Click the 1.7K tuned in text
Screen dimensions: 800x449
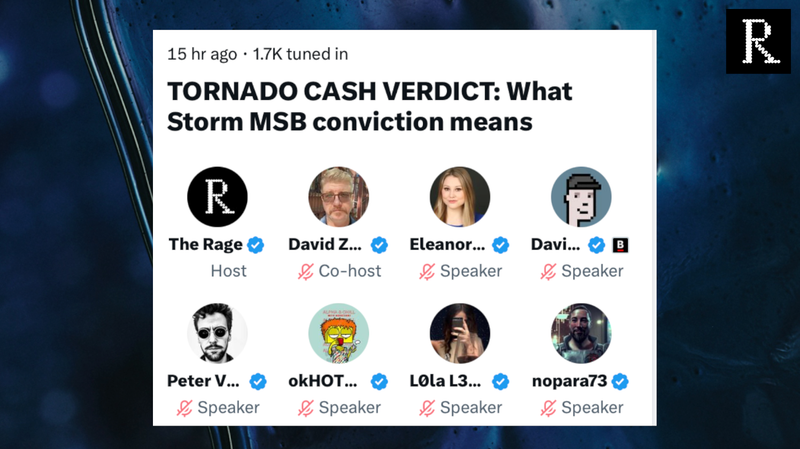tap(300, 54)
